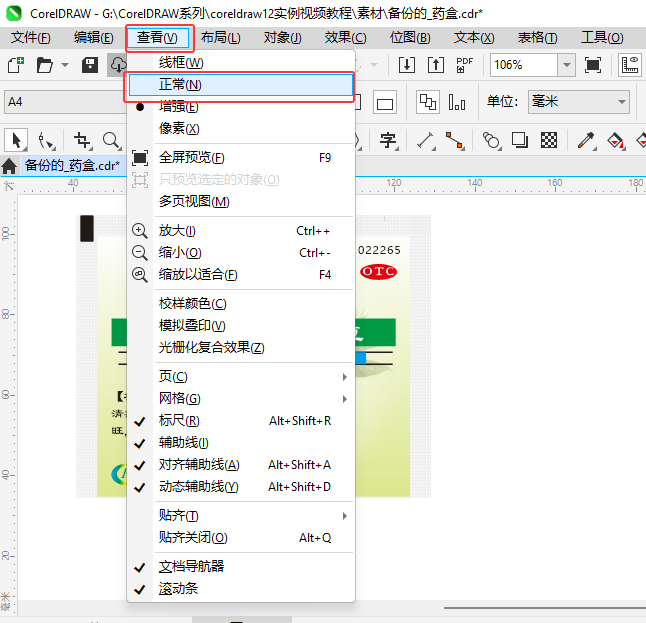
Task: Toggle Dynamic Guides (动态辅助线) item
Action: (241, 487)
